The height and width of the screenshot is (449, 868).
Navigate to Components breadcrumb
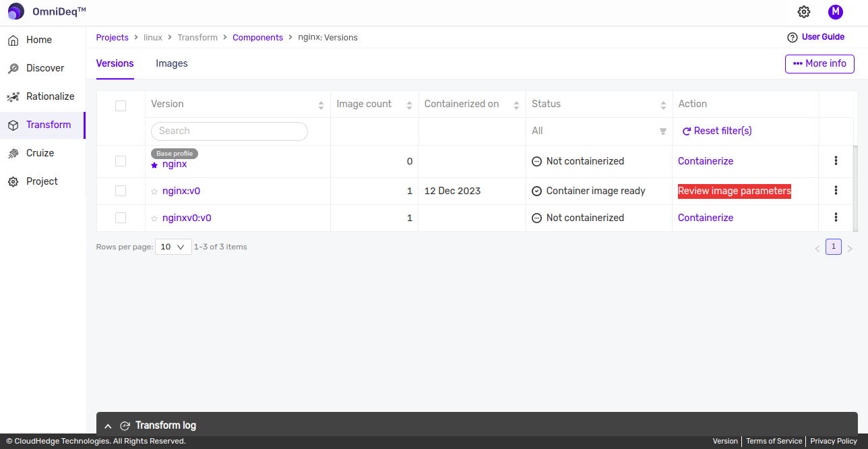pyautogui.click(x=257, y=38)
